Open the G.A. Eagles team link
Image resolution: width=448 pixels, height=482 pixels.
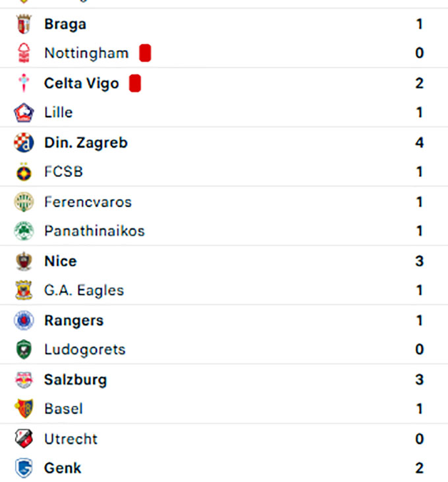click(84, 290)
